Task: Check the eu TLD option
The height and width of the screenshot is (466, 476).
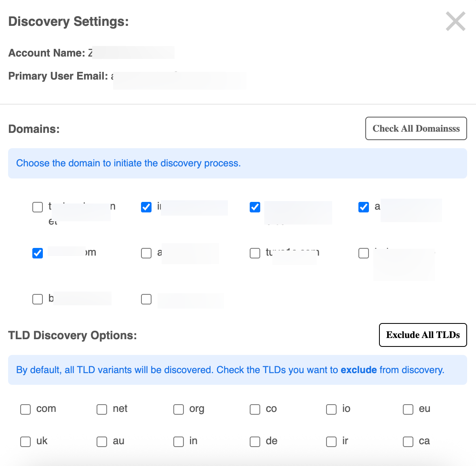Action: (x=408, y=409)
